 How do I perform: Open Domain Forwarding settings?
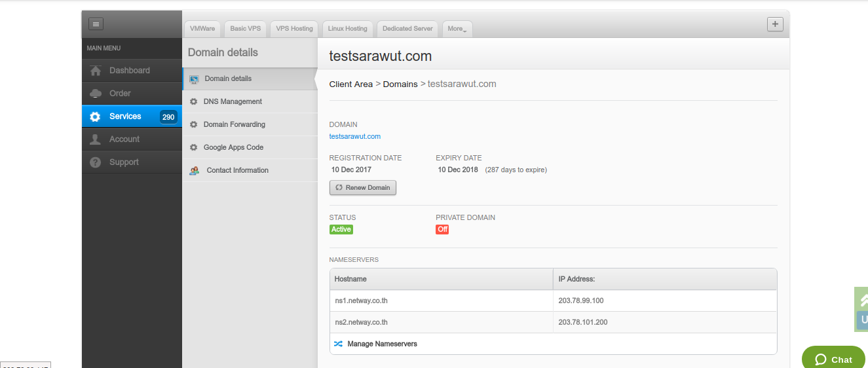click(x=234, y=124)
